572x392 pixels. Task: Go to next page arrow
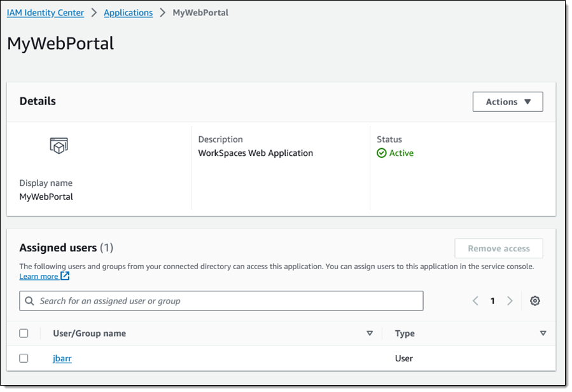(x=510, y=301)
